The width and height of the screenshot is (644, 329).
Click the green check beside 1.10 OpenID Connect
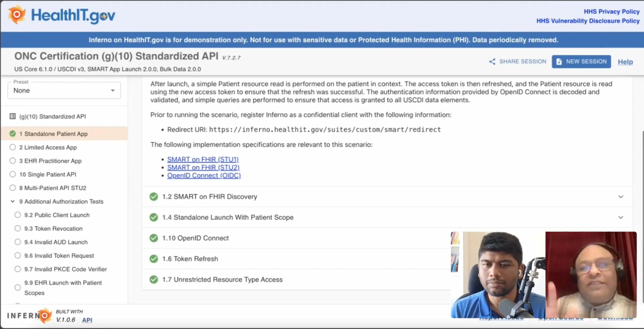click(x=153, y=238)
